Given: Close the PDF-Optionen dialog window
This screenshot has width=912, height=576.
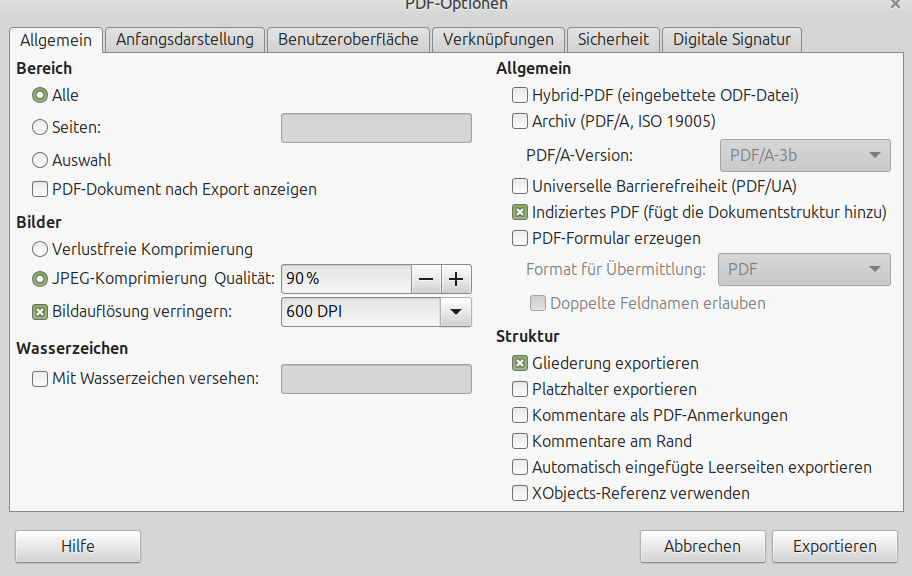Looking at the screenshot, I should pyautogui.click(x=897, y=5).
